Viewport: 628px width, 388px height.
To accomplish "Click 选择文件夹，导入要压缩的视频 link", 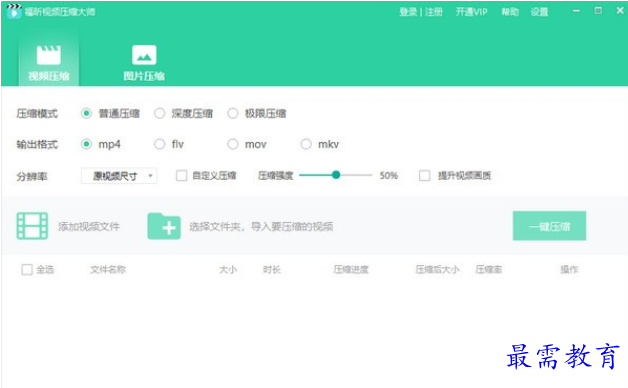I will [x=261, y=227].
